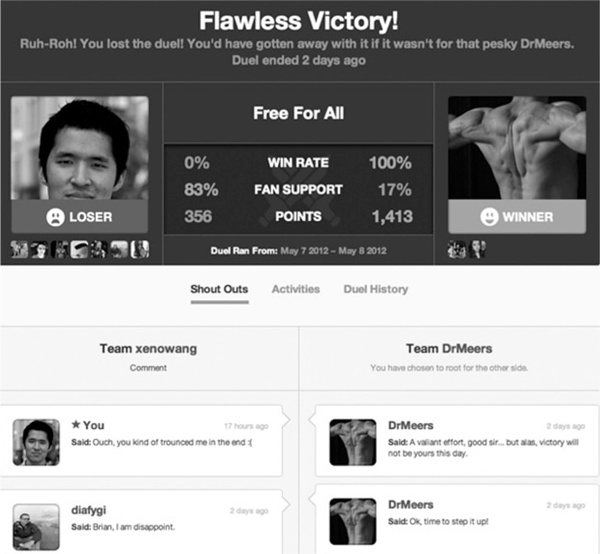Screen dimensions: 600x554
Task: Select the Team DrMeers heading
Action: pos(449,349)
